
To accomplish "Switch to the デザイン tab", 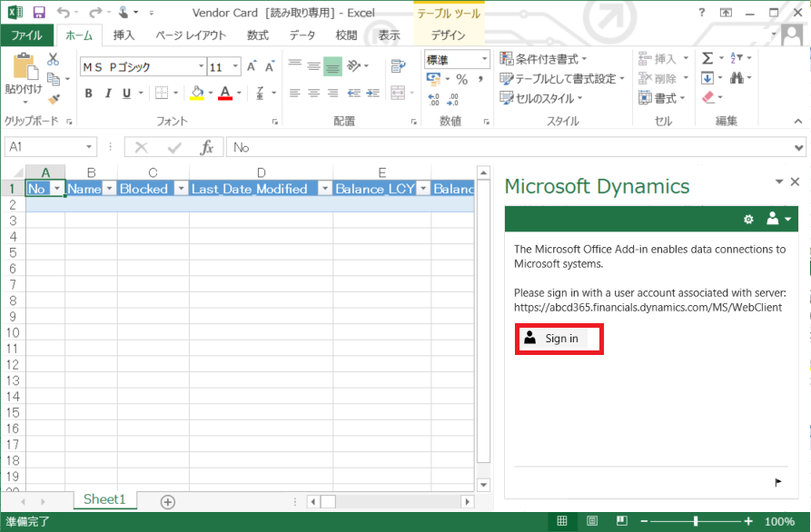I will (x=449, y=35).
